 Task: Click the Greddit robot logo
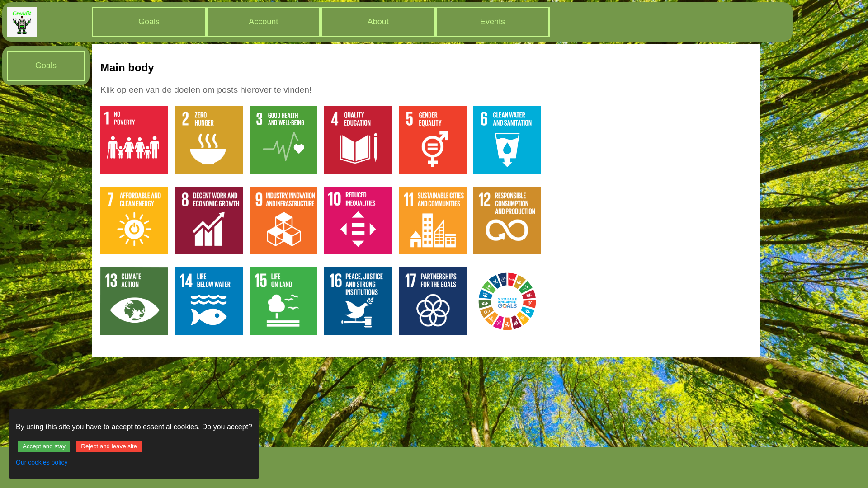pyautogui.click(x=22, y=22)
